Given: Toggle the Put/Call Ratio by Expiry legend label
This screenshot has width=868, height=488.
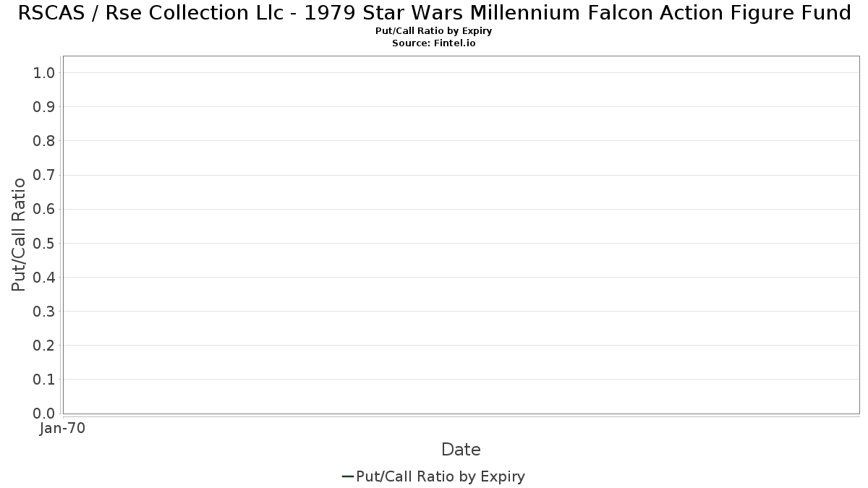Looking at the screenshot, I should [x=441, y=476].
